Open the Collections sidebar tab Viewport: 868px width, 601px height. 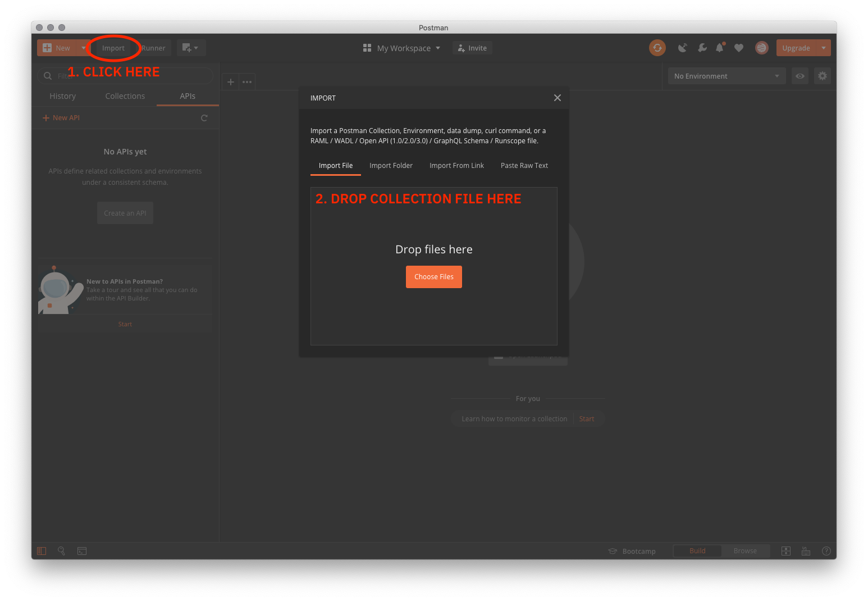(x=125, y=96)
